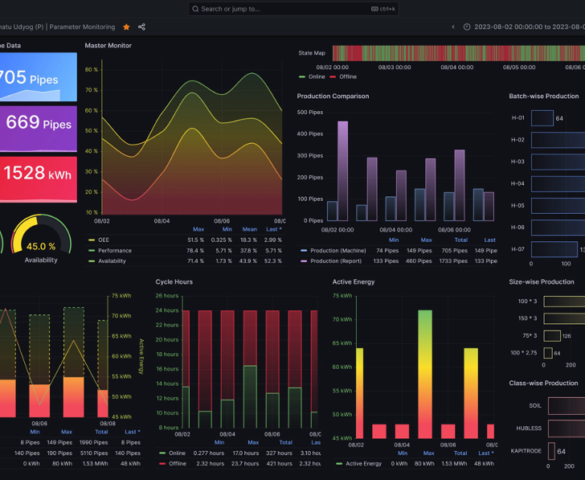Viewport: 585px width, 480px height.
Task: Click the H-07 bar in Batch-wise Production
Action: coord(554,249)
